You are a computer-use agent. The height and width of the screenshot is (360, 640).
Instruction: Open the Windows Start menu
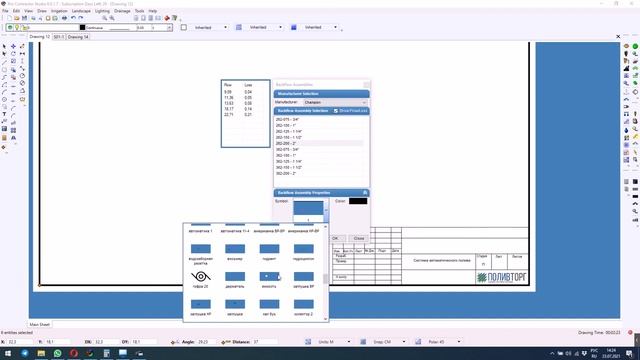(x=8, y=353)
